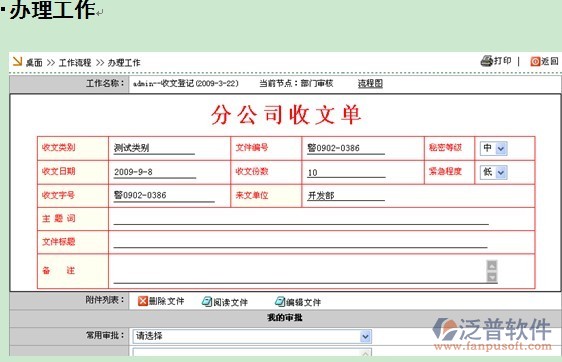Click the 文件标题 input field
This screenshot has width=562, height=362.
tap(300, 242)
